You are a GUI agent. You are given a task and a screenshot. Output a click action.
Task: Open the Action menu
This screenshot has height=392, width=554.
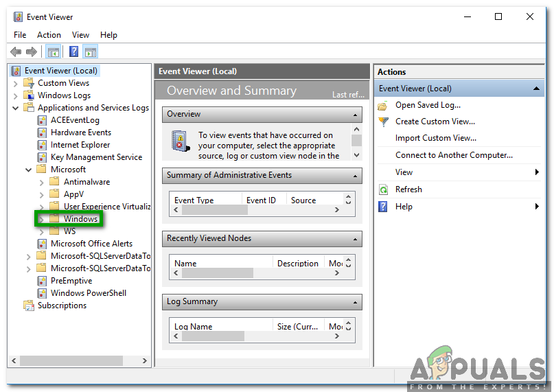(49, 35)
